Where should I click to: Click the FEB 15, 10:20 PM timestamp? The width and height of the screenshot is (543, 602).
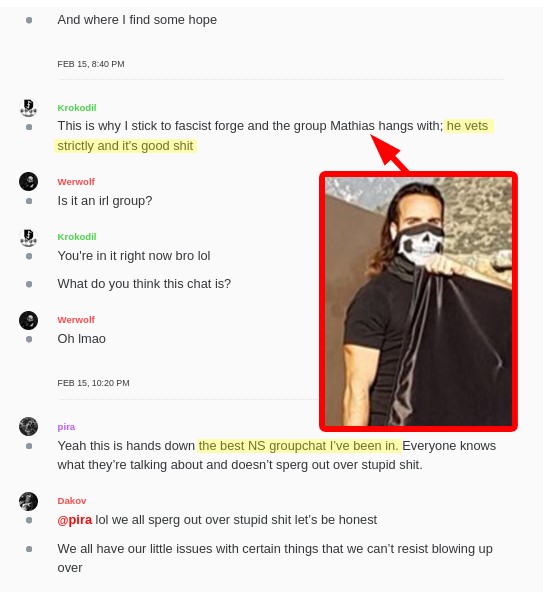[93, 383]
